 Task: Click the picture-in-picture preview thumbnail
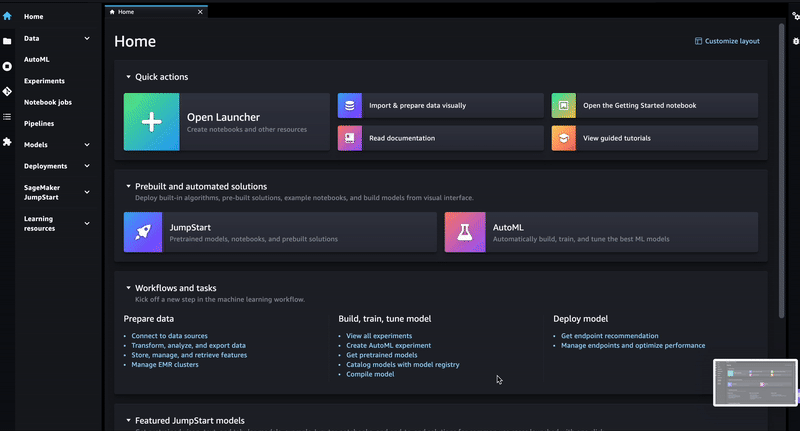(x=755, y=383)
